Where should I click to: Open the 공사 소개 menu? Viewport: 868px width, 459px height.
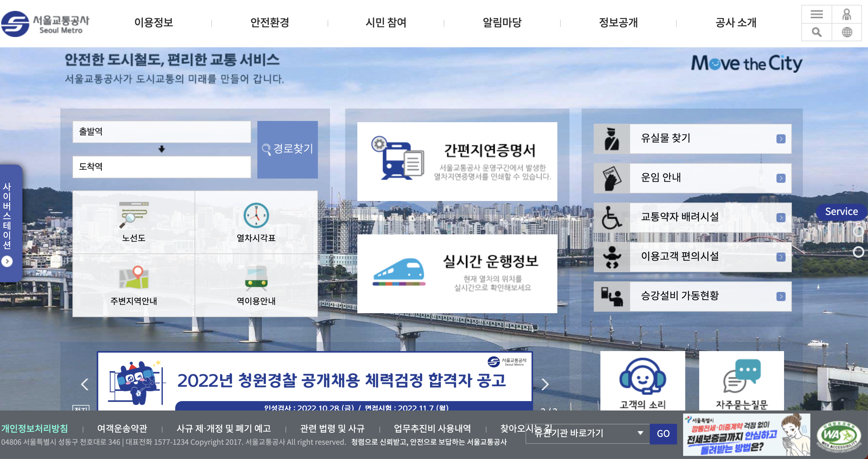(735, 23)
